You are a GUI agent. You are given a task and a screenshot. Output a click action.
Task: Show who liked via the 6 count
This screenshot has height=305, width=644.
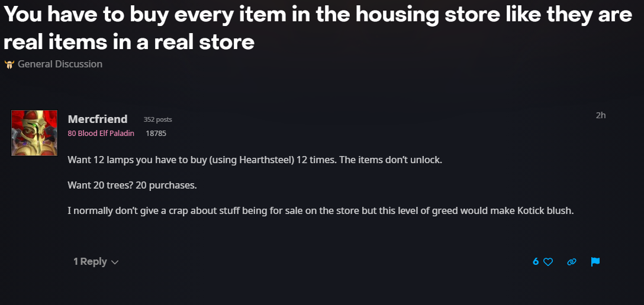pyautogui.click(x=536, y=261)
